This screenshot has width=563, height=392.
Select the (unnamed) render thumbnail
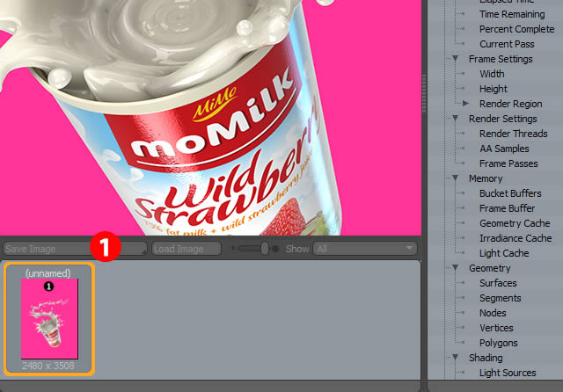(49, 319)
